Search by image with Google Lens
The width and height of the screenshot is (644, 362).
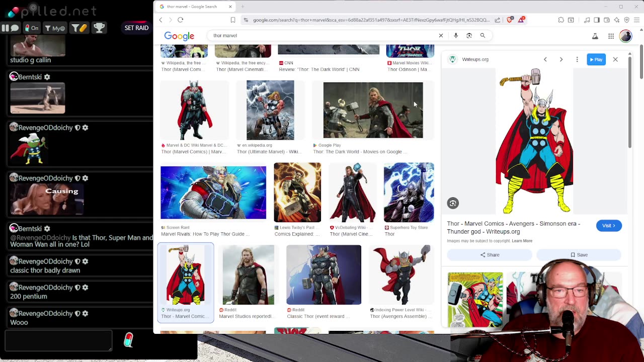point(469,36)
